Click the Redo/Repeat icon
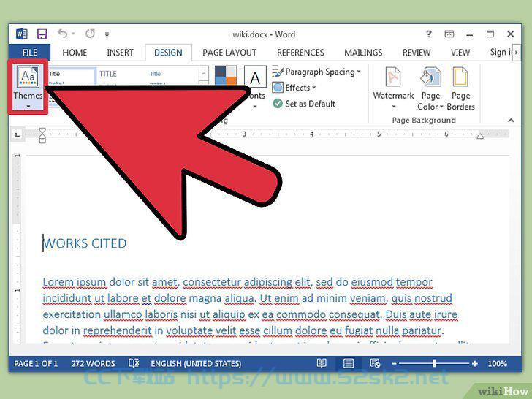The image size is (532, 399). (90, 34)
